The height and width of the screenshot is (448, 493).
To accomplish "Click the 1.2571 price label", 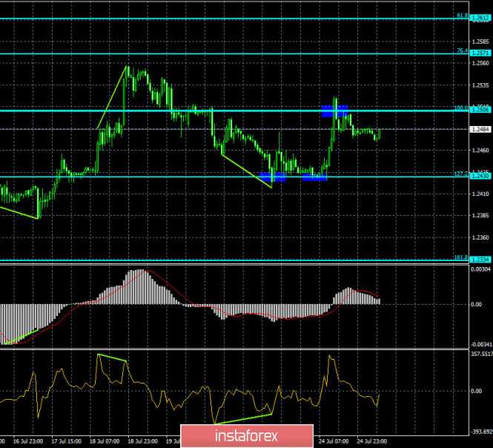I will 480,53.
